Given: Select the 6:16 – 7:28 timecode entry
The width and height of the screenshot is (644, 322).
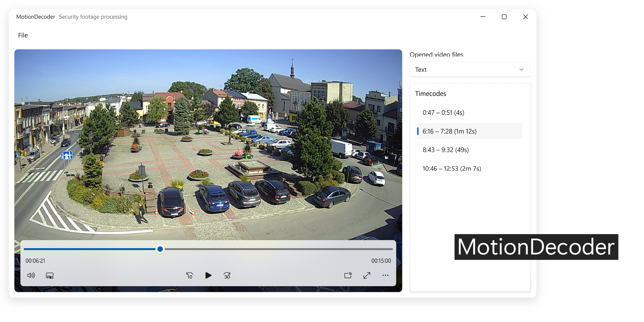Looking at the screenshot, I should coord(450,131).
